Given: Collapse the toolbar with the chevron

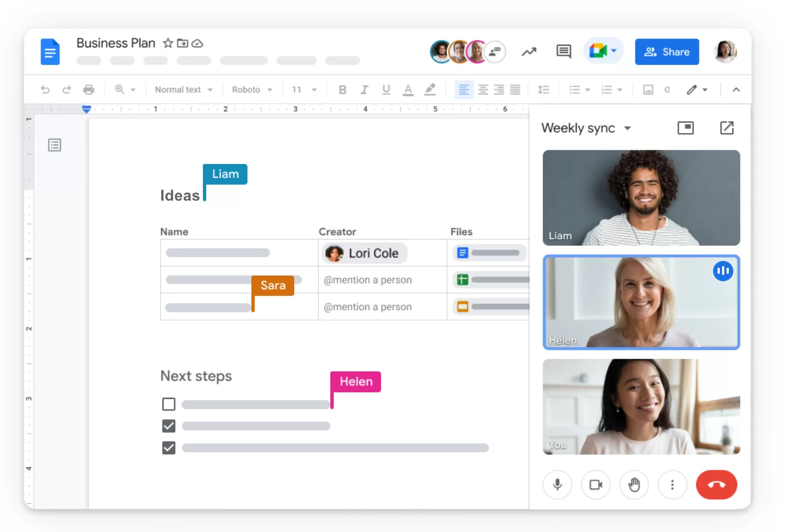Looking at the screenshot, I should pyautogui.click(x=736, y=90).
